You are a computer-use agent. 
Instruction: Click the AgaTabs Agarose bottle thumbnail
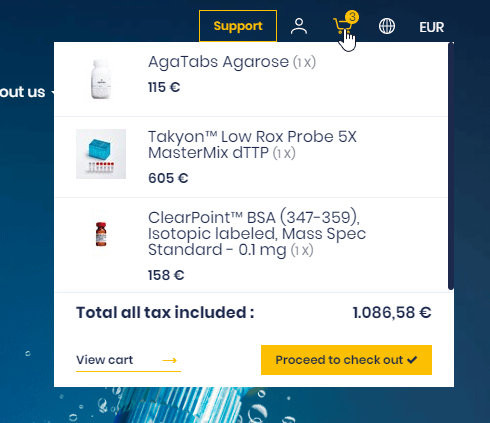101,79
